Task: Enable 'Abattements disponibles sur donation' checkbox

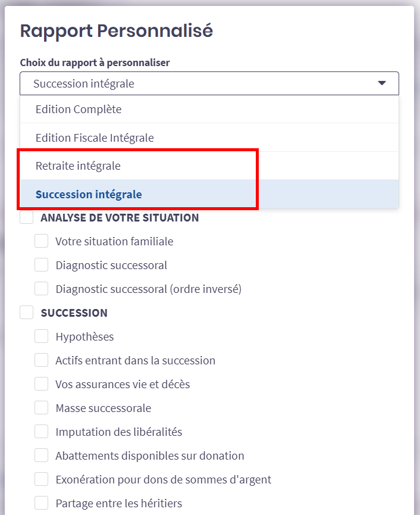Action: pos(41,455)
